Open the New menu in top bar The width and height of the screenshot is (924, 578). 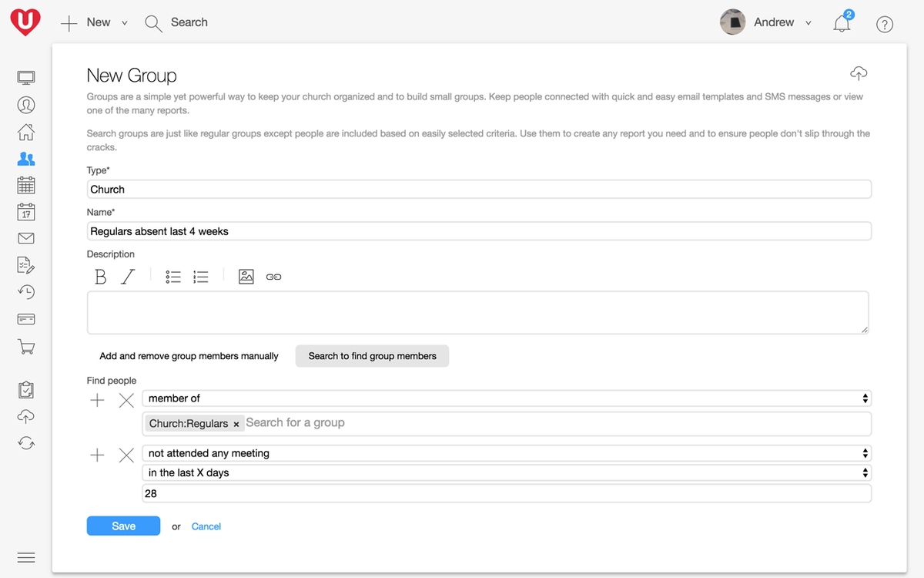[95, 23]
